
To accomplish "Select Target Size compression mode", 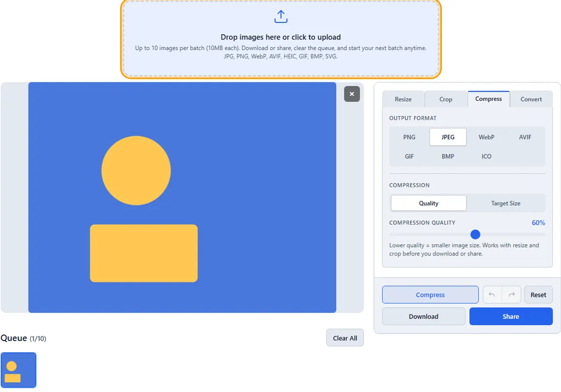I will coord(505,203).
